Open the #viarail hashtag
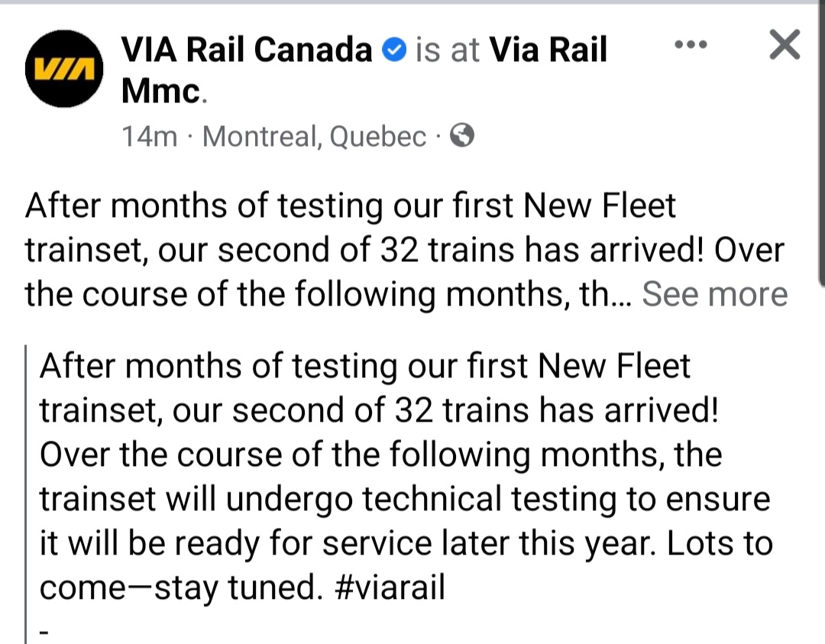825x644 pixels. [391, 587]
